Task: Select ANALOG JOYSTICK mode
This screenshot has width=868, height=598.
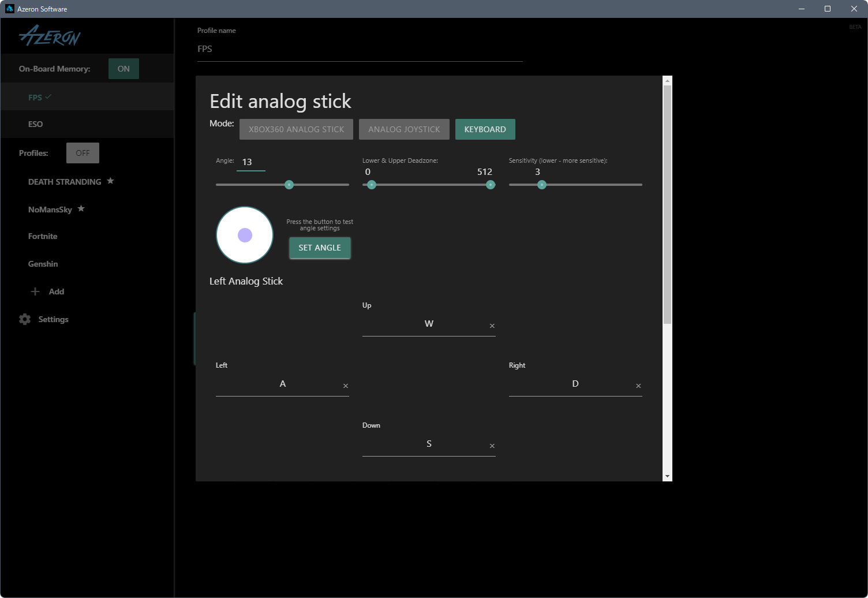Action: point(404,129)
